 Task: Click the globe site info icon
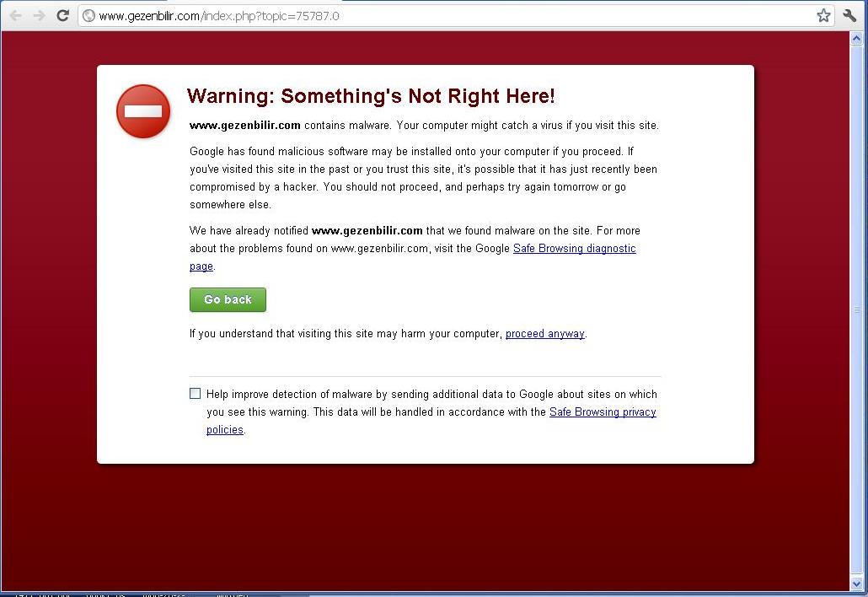[x=88, y=15]
